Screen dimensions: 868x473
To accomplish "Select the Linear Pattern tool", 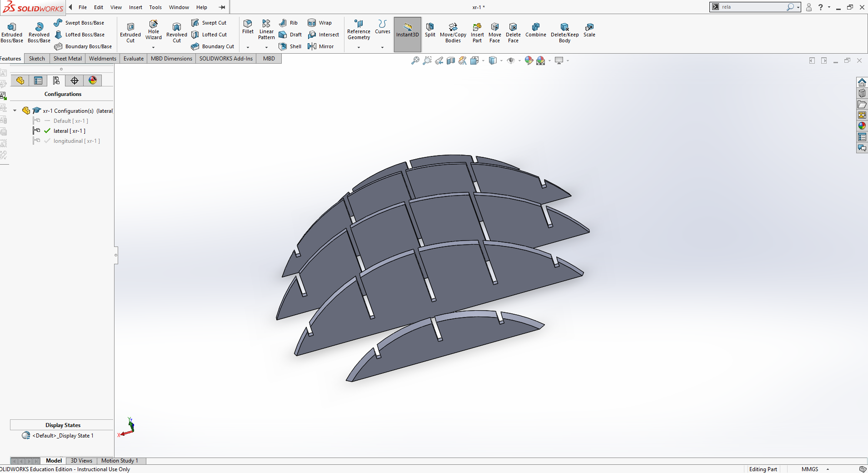I will (266, 30).
